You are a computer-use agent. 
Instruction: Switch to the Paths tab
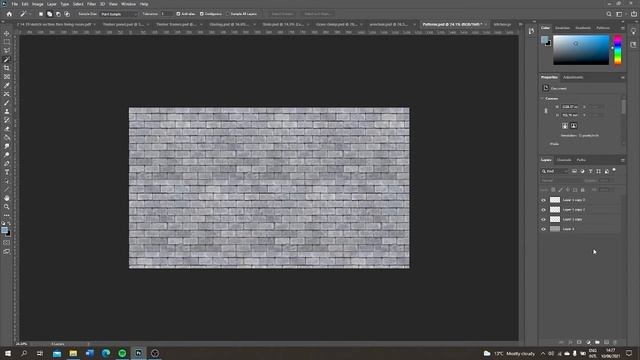tap(581, 160)
